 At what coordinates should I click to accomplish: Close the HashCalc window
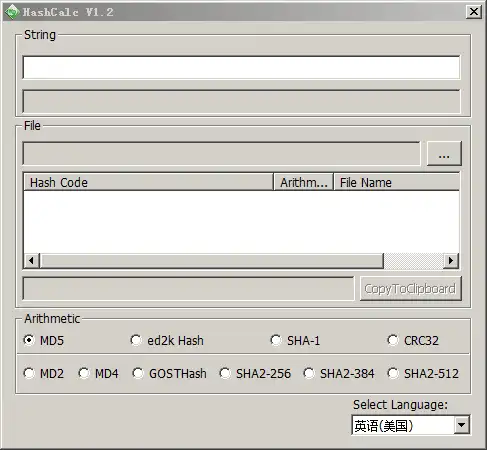pos(473,12)
